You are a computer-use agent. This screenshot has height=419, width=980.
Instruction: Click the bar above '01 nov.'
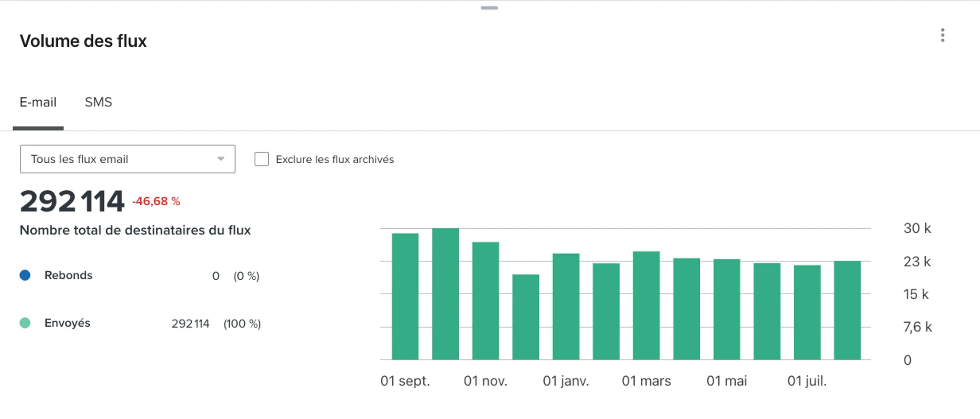(486, 301)
